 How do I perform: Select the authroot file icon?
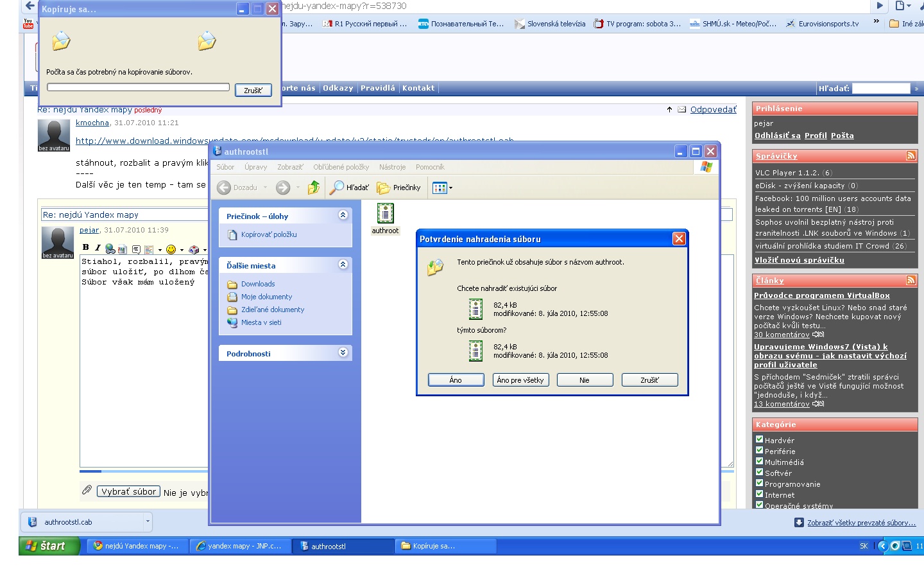pos(385,215)
